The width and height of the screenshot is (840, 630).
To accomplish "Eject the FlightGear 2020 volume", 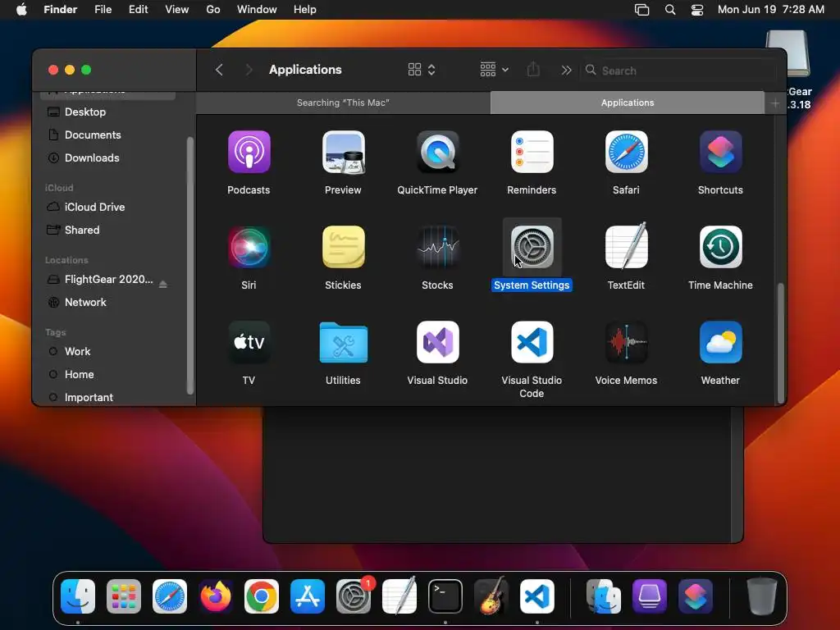I will point(163,284).
